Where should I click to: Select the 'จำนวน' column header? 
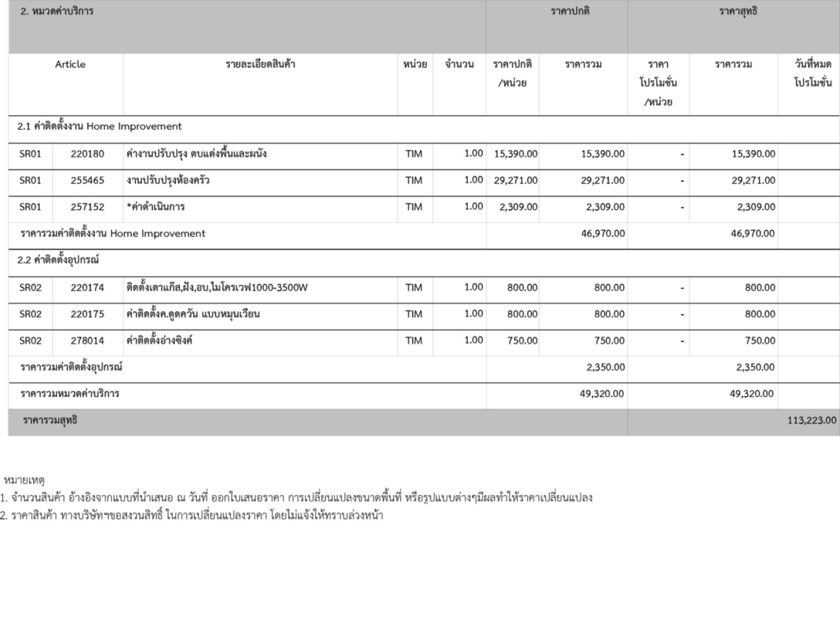click(459, 64)
